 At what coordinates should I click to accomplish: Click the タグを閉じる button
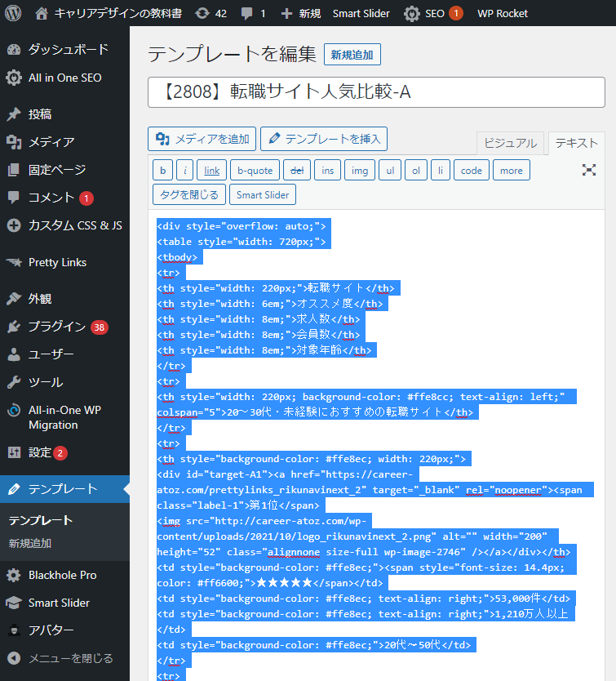tap(188, 195)
